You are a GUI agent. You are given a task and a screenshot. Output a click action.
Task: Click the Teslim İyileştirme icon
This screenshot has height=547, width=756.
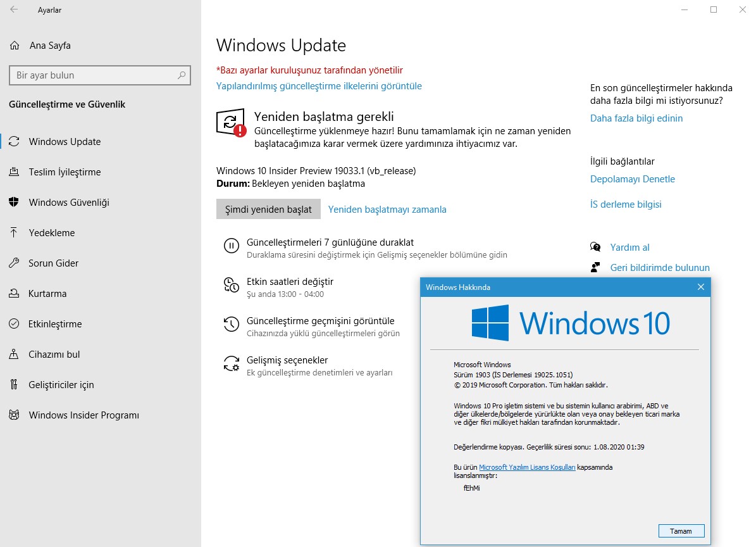click(x=14, y=172)
